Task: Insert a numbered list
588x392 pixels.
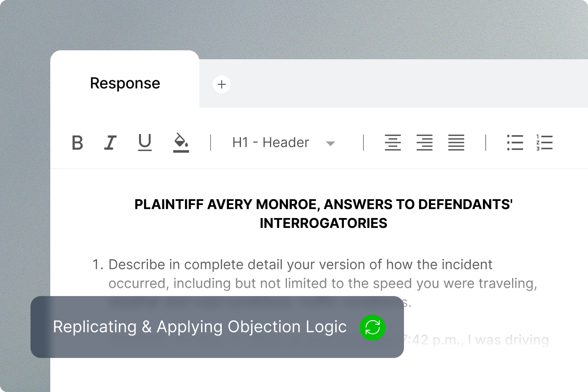Action: coord(544,143)
